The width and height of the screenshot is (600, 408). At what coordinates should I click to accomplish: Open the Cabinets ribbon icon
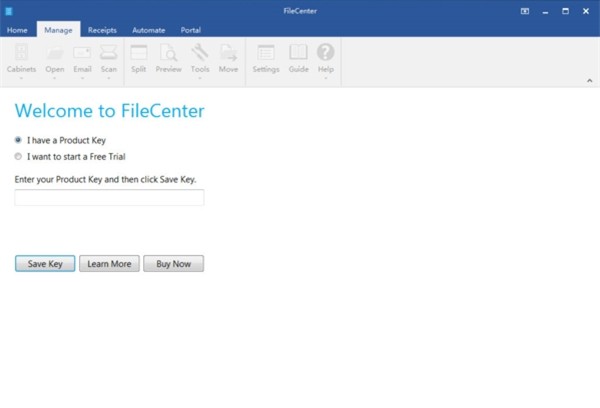coord(21,52)
